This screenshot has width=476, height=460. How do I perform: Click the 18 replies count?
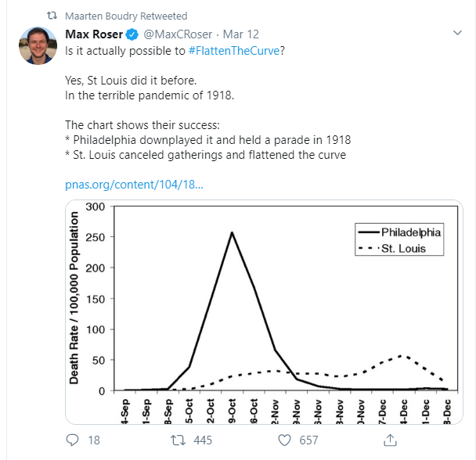click(93, 440)
